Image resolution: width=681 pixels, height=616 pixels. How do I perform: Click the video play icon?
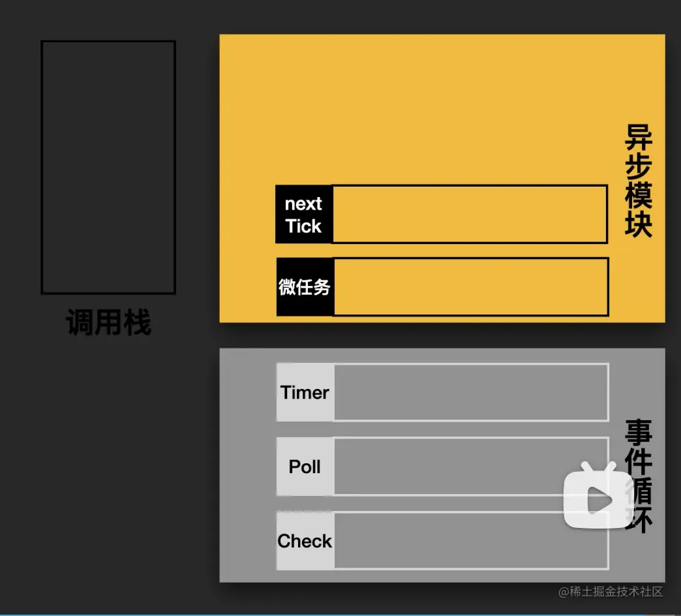click(598, 495)
